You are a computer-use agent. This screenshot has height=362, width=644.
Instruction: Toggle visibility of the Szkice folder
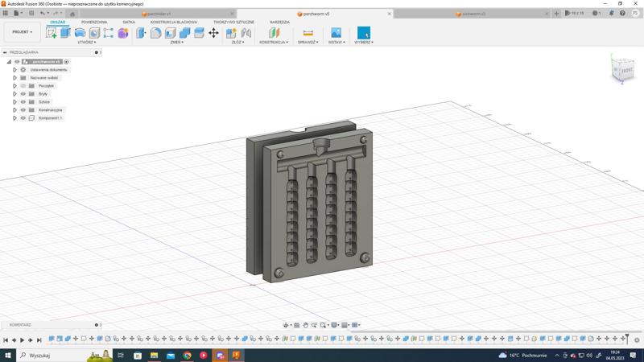point(23,102)
